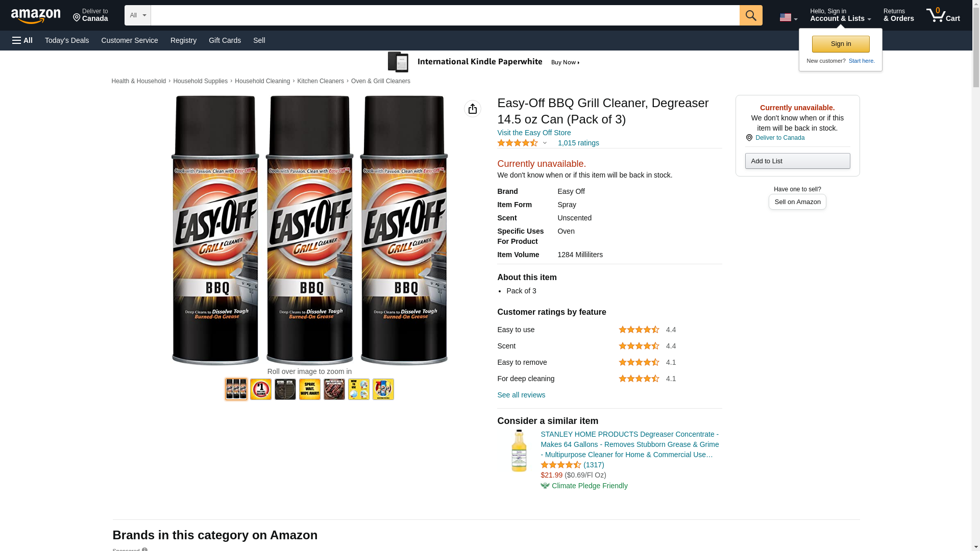Select the Spray. Wait. Wipe away thumbnail
This screenshot has width=980, height=551.
310,389
